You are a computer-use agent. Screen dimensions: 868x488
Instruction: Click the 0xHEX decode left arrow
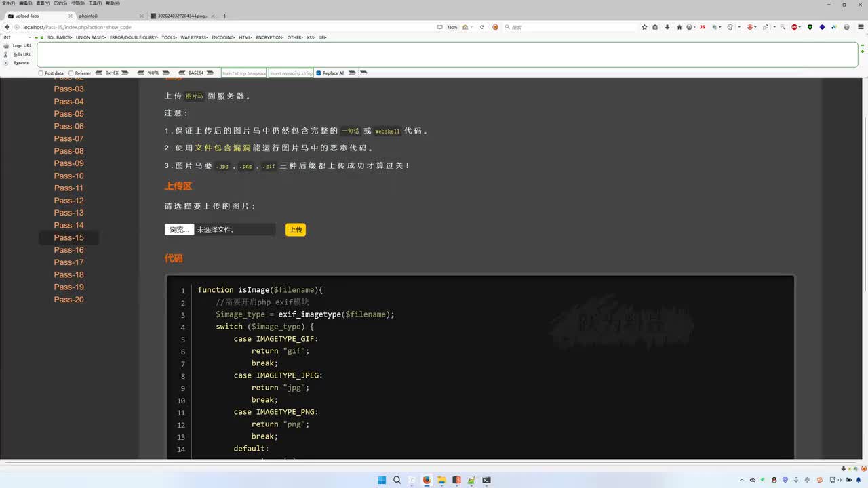tap(99, 73)
